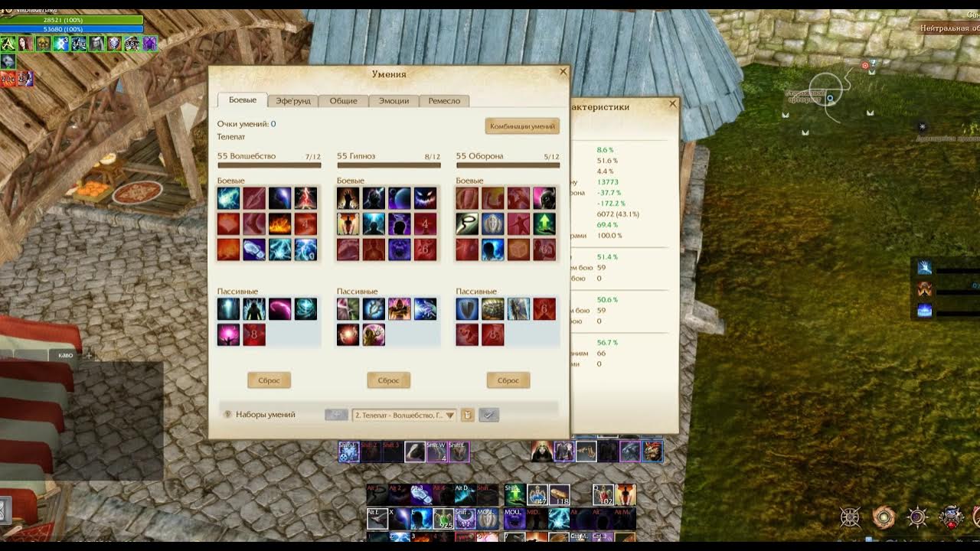Screen dimensions: 980x551
Task: Activate the Shift W hotbar slot
Action: pos(436,452)
